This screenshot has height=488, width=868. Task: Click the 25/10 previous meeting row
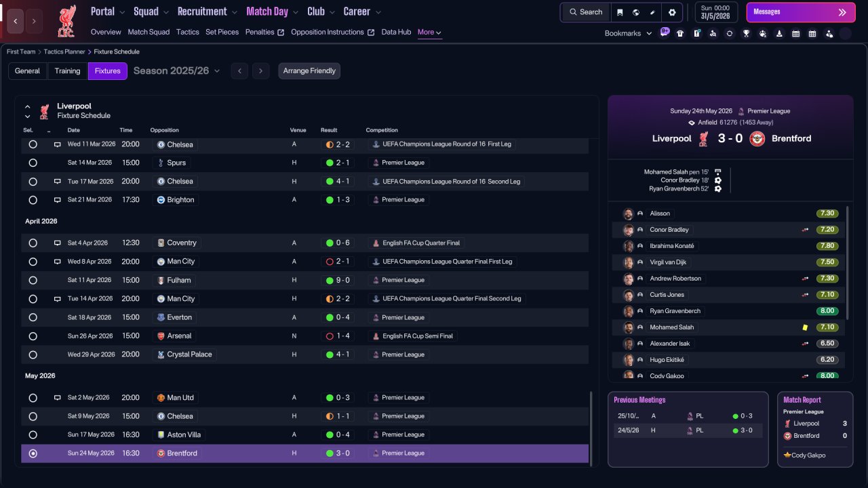pos(688,416)
